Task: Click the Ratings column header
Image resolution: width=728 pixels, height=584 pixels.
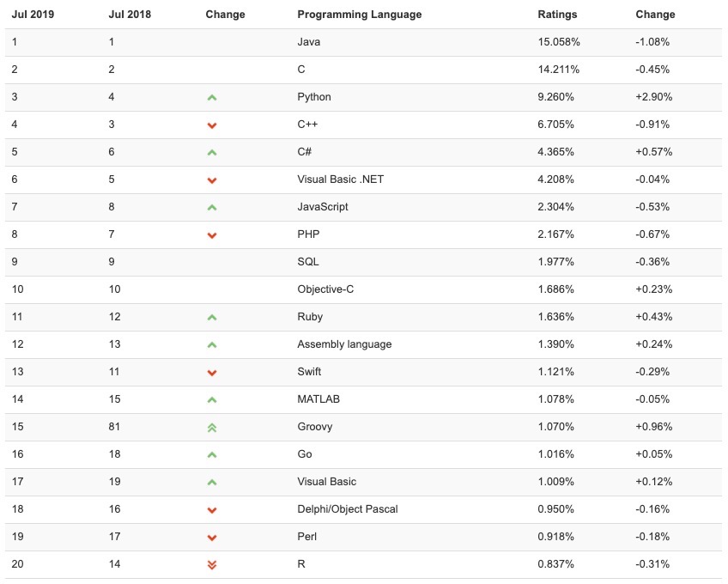Action: (x=557, y=15)
